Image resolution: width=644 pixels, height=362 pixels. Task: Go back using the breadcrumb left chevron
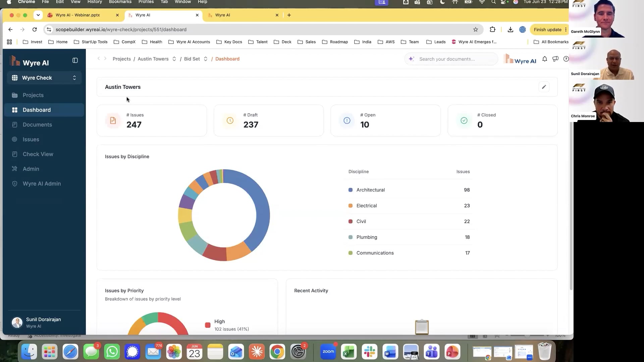[99, 59]
